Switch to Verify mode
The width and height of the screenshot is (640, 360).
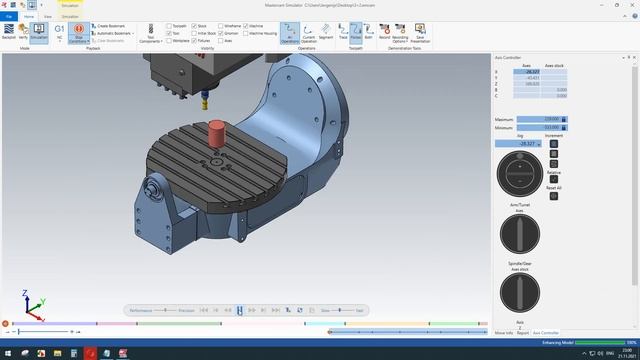coord(23,32)
